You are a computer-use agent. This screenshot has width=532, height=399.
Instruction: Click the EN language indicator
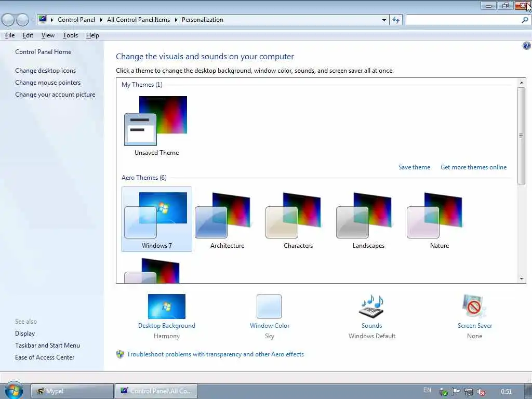[x=427, y=391]
